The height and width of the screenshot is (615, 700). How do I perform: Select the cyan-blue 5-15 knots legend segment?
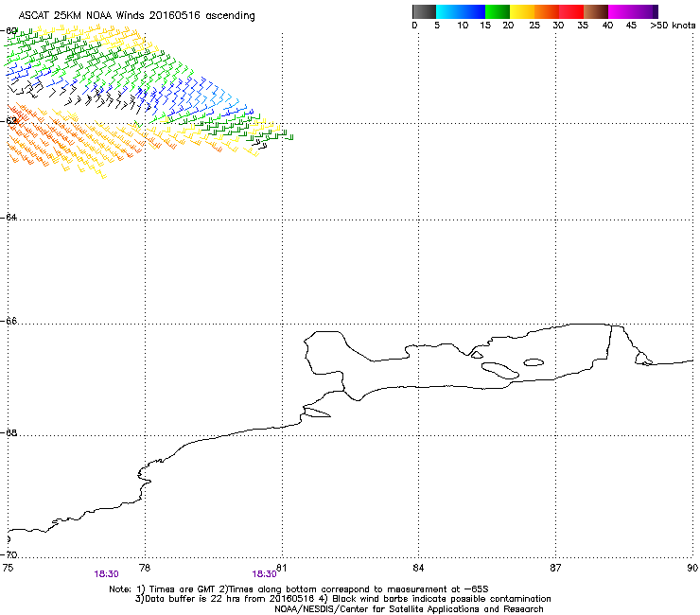[x=461, y=11]
